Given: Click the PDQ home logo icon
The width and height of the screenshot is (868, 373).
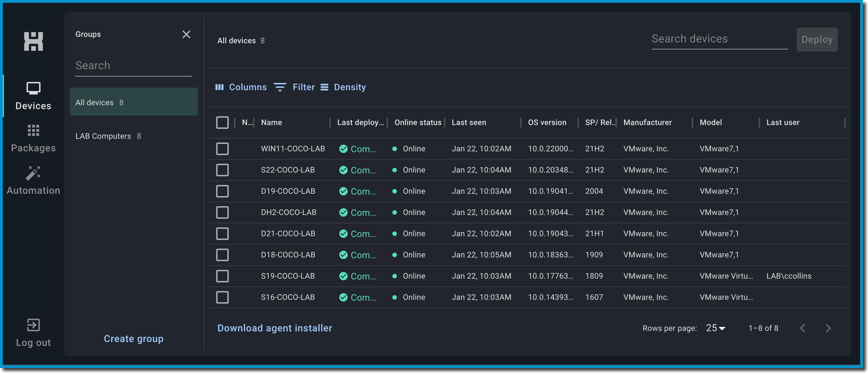Looking at the screenshot, I should coord(33,41).
